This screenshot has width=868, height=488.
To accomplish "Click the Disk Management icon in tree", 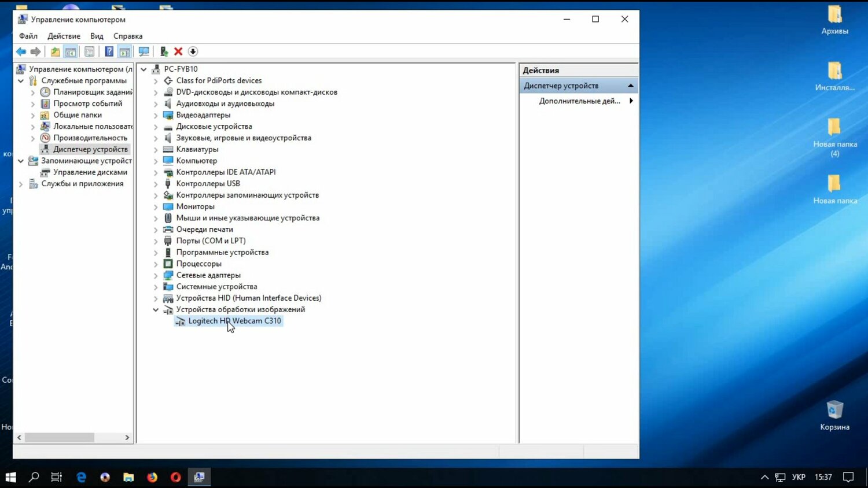I will point(45,172).
